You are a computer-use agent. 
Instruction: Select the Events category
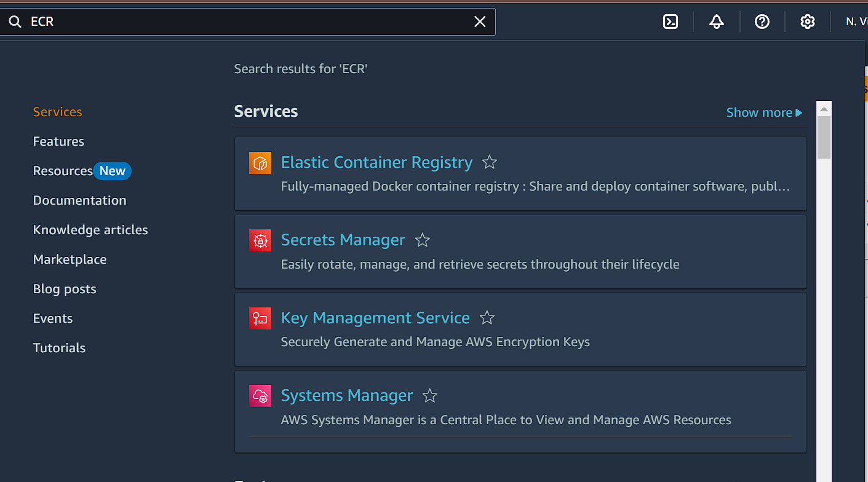tap(53, 318)
